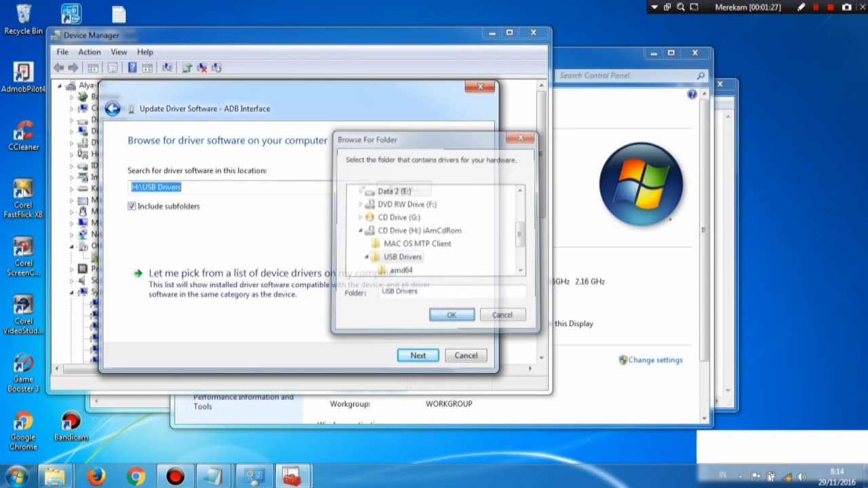Click Search Control Panel box
Viewport: 868px width, 488px height.
(x=633, y=75)
